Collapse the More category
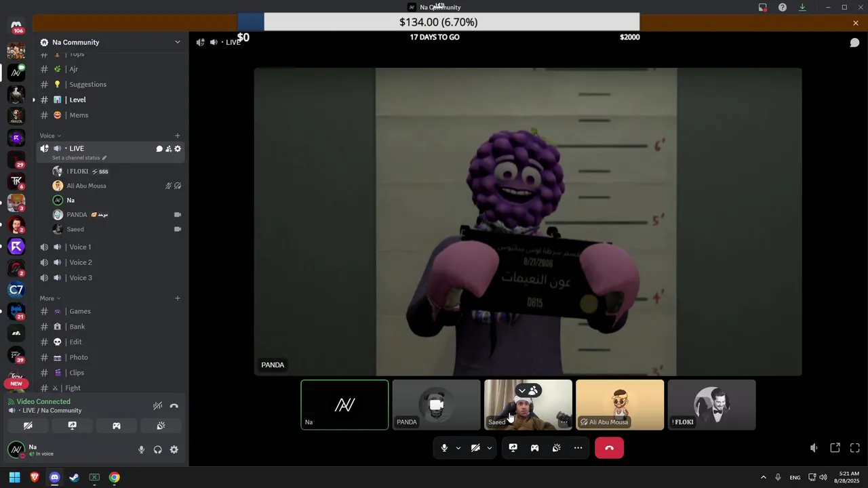 tap(50, 298)
